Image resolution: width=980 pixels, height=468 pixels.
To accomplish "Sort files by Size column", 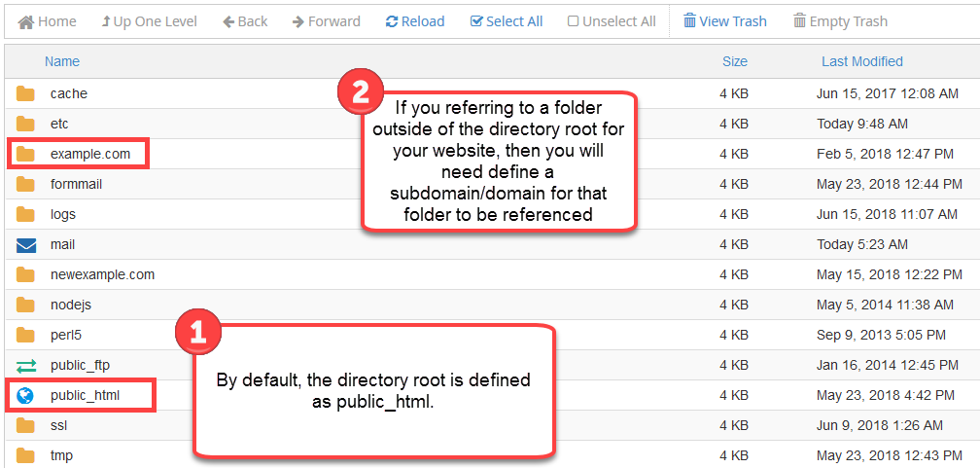I will (x=735, y=61).
